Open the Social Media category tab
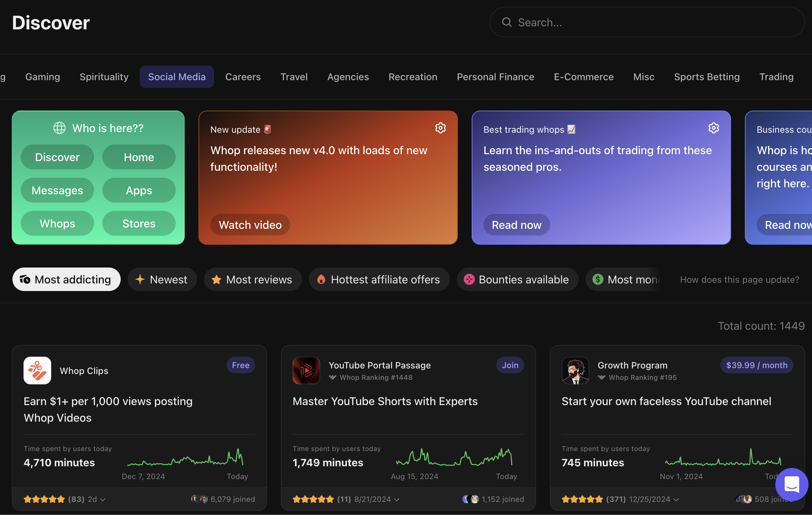 (x=177, y=77)
